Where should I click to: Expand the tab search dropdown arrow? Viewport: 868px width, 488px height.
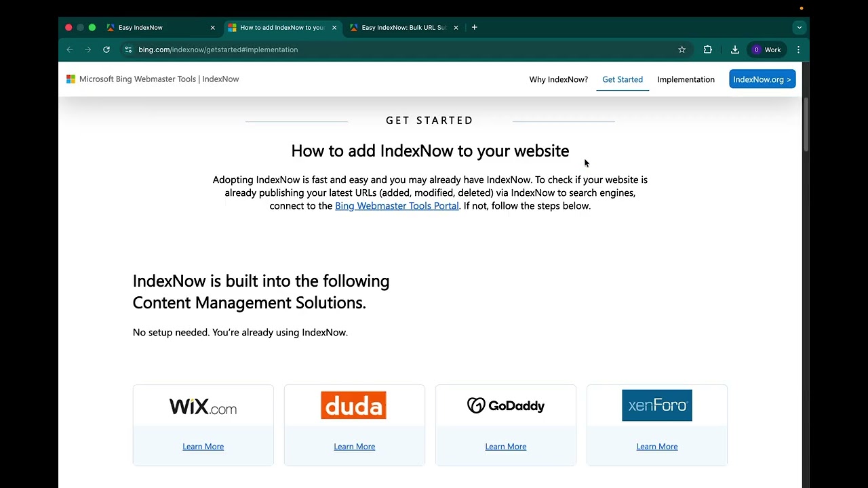pos(800,28)
